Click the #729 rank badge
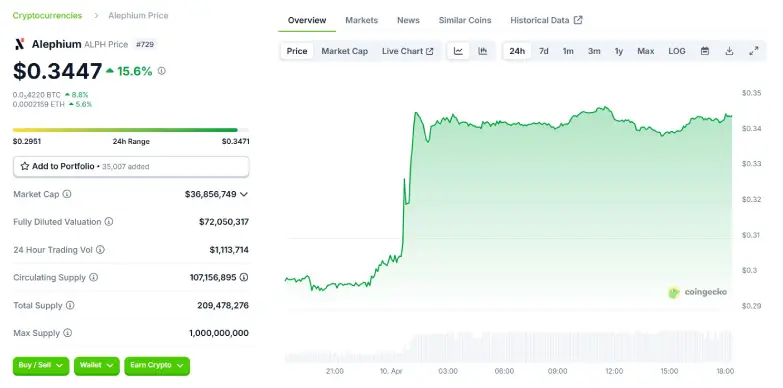 coord(145,44)
